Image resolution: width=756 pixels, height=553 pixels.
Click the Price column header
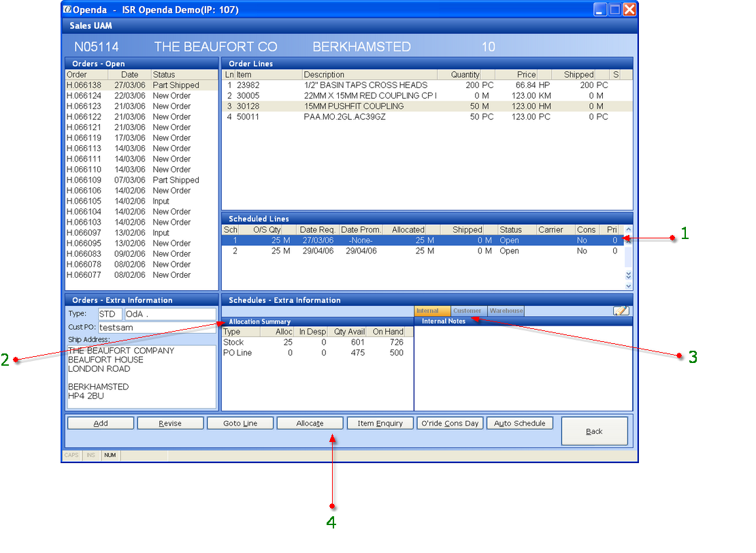tap(516, 75)
